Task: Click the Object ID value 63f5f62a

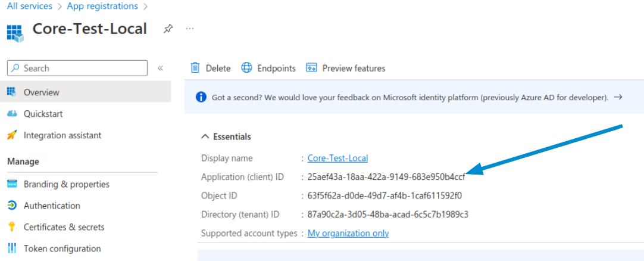Action: coord(384,195)
